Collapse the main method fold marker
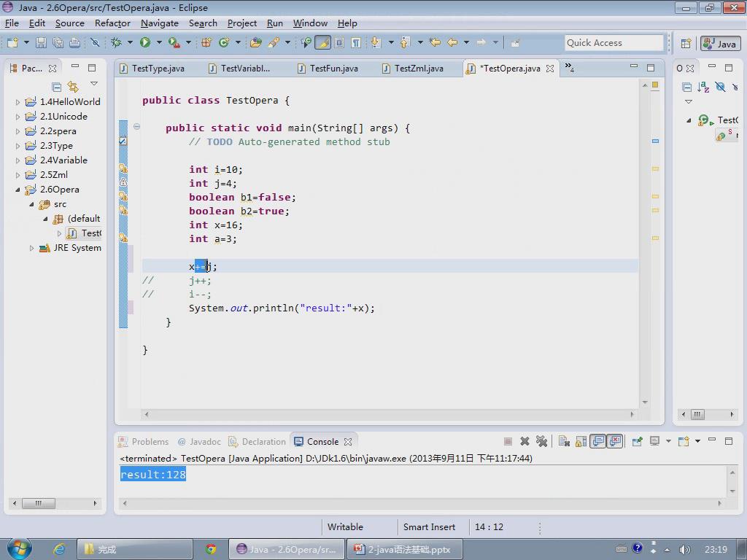The width and height of the screenshot is (747, 560). click(x=136, y=127)
